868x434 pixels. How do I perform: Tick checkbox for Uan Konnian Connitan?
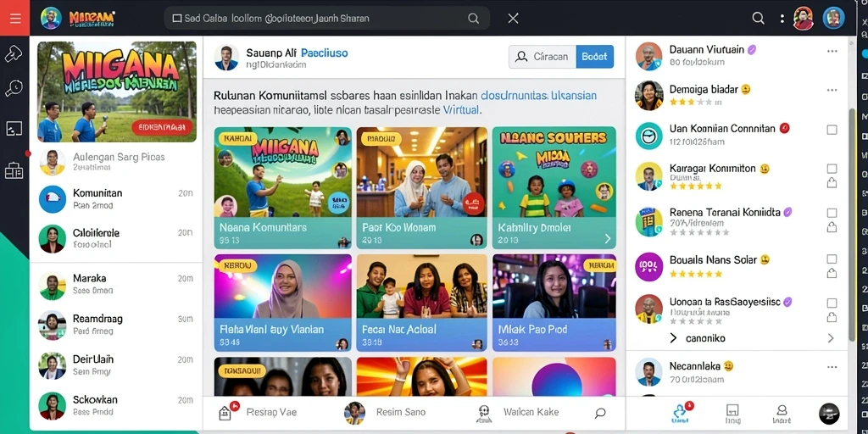pos(832,130)
